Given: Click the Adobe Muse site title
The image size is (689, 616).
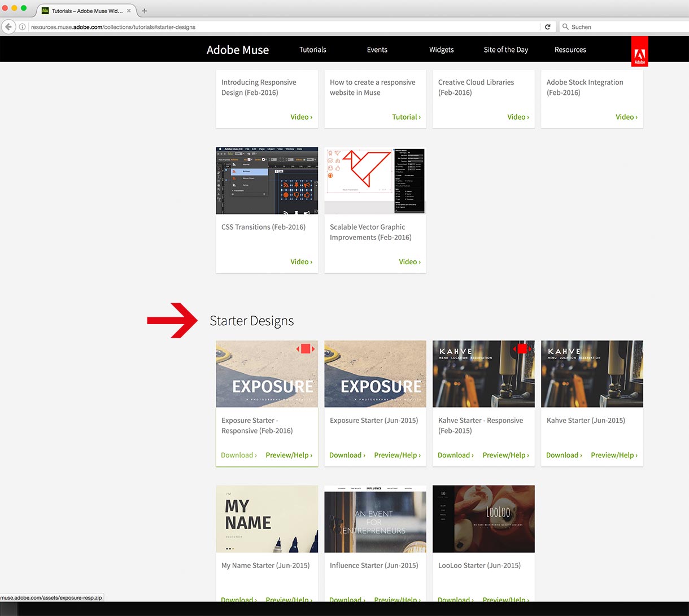Looking at the screenshot, I should coord(238,50).
